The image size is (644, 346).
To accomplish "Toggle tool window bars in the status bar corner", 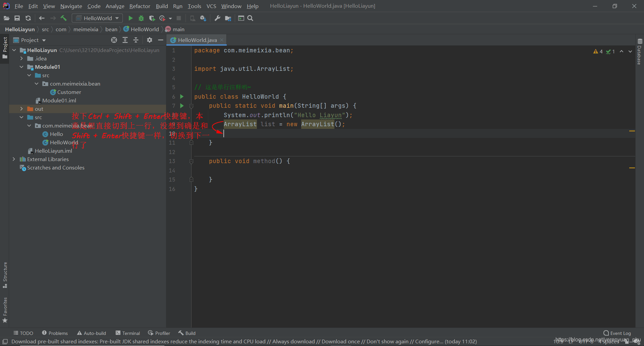I will (5, 341).
